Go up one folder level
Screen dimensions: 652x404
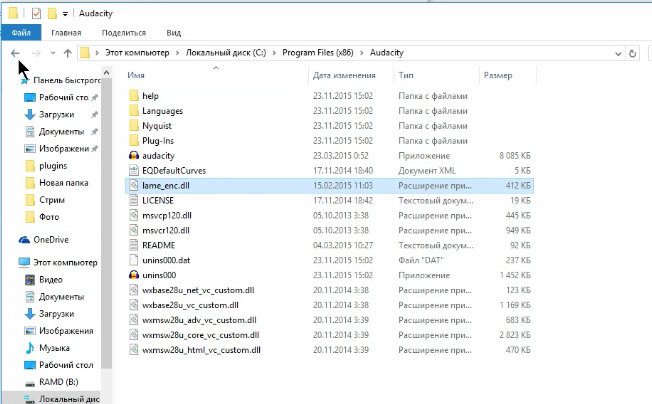(67, 53)
